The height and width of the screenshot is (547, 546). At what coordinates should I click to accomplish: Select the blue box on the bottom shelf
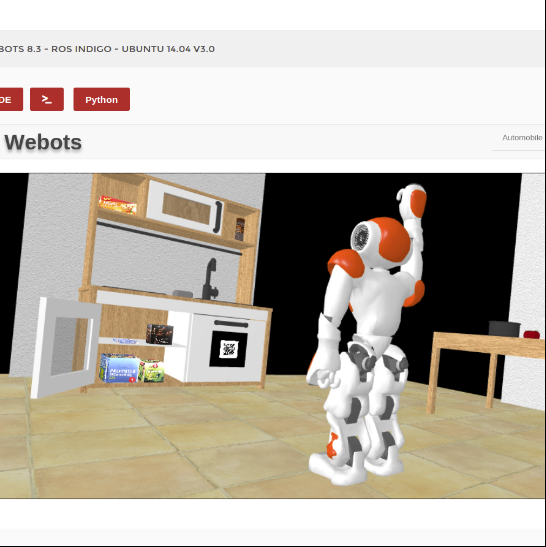[119, 368]
